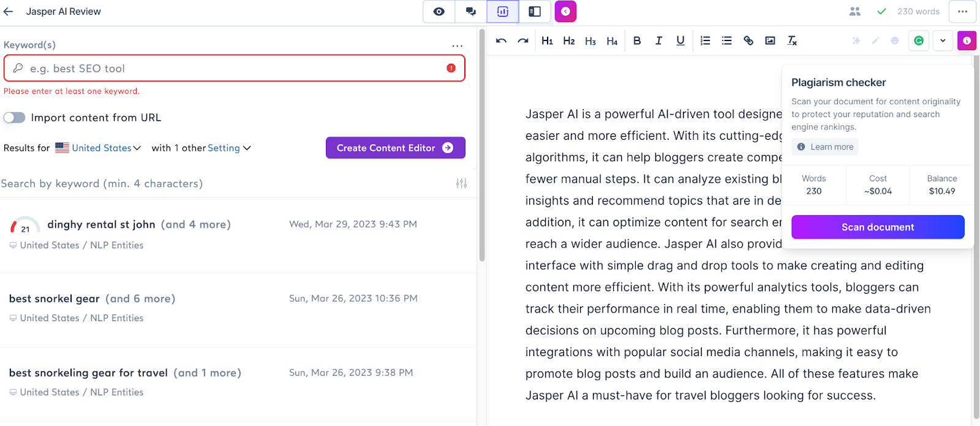The height and width of the screenshot is (426, 980).
Task: Click the Sun, Mar 26, 2023 9:38 PM date
Action: click(351, 373)
